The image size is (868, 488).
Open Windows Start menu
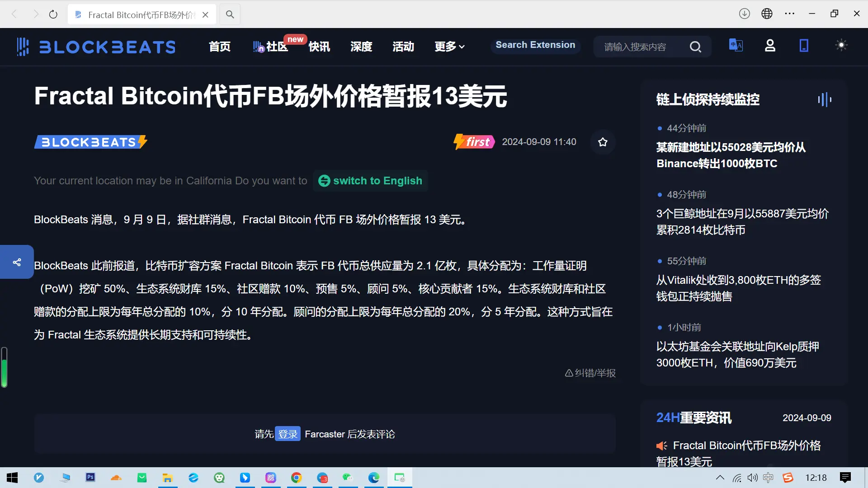pos(12,478)
